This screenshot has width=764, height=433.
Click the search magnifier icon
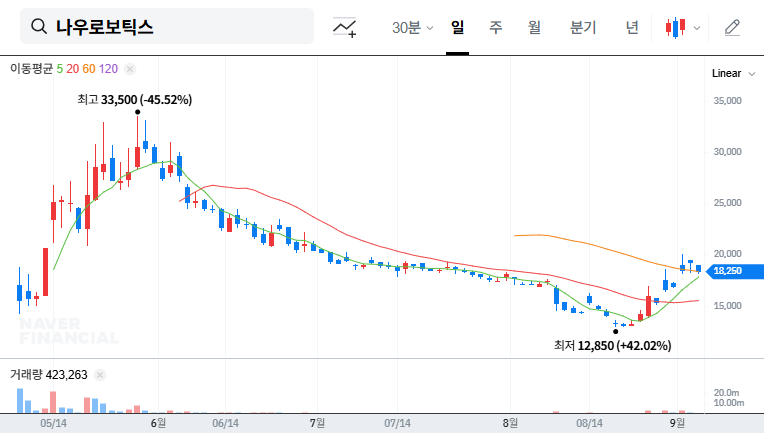point(39,26)
